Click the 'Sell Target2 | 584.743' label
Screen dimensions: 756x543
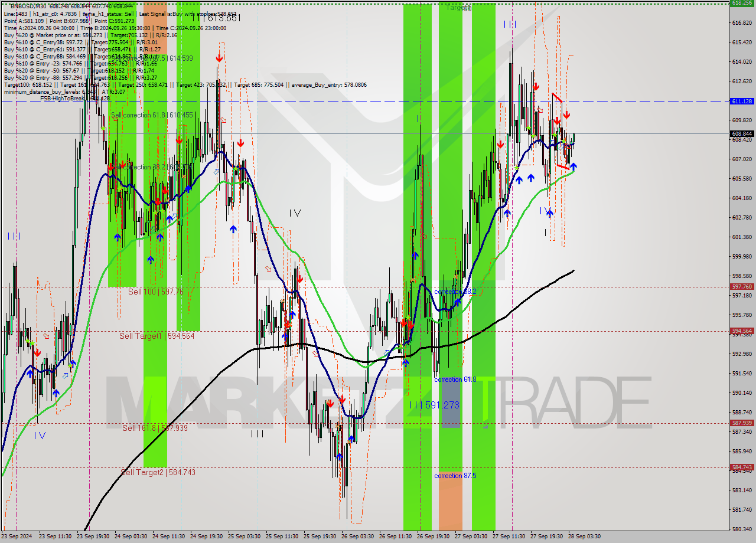pos(158,472)
